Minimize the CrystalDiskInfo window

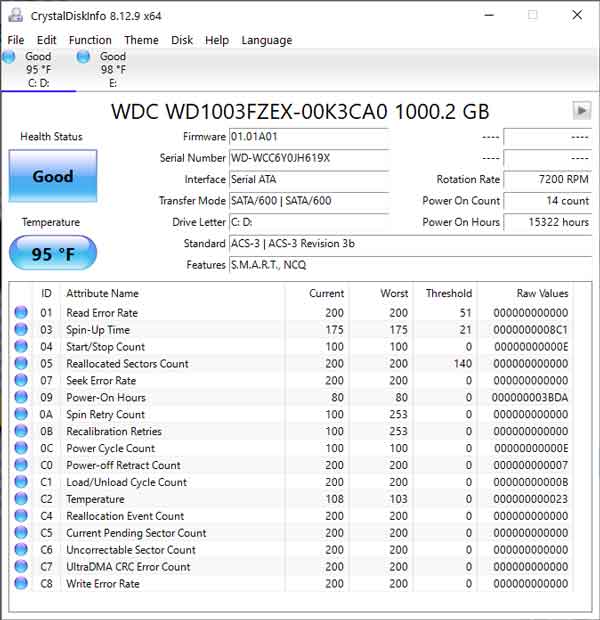click(489, 15)
